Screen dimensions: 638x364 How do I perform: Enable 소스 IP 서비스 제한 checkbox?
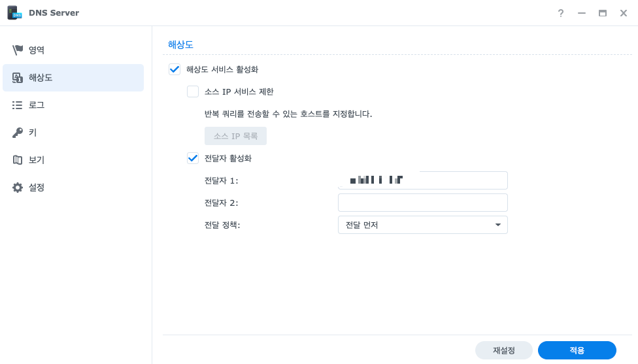[x=193, y=91]
